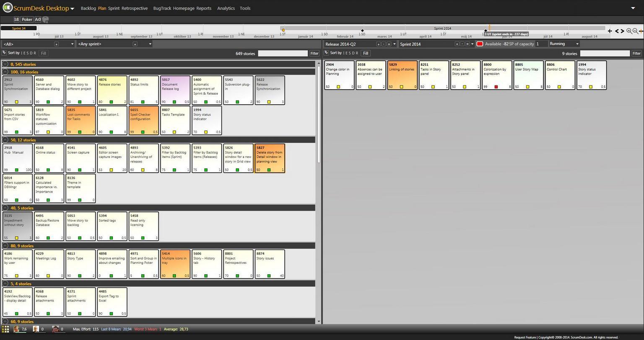The width and height of the screenshot is (644, 340).
Task: Open the Analytics menu
Action: point(226,8)
